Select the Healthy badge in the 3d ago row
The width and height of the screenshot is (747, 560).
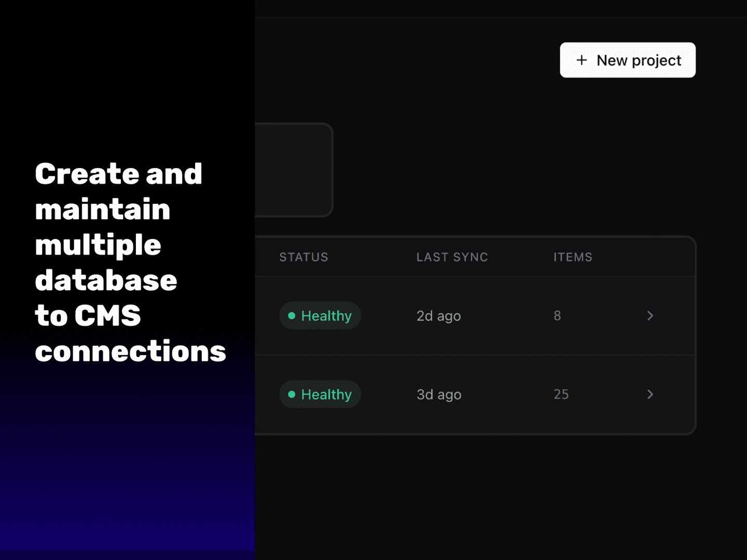point(320,395)
